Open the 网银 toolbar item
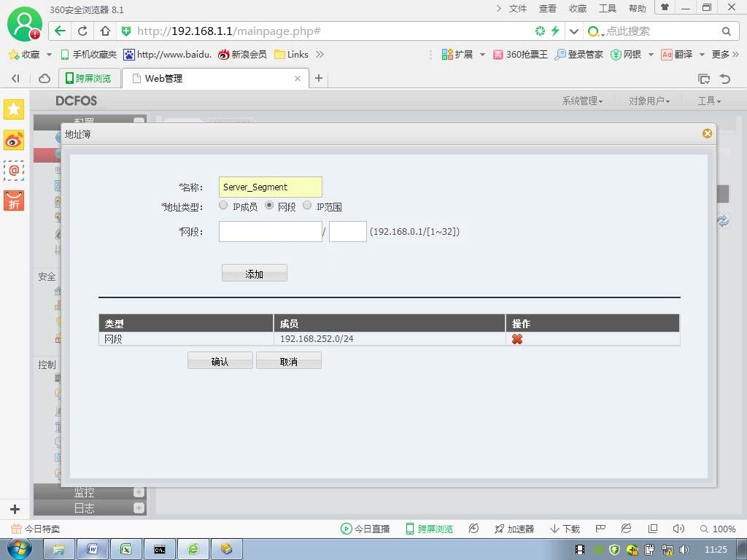The height and width of the screenshot is (560, 747). coord(627,55)
